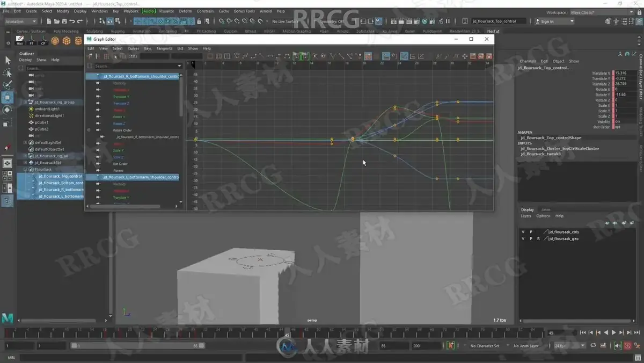Select jd_floursack_Top_control in Outliner
644x363 pixels.
[60, 176]
